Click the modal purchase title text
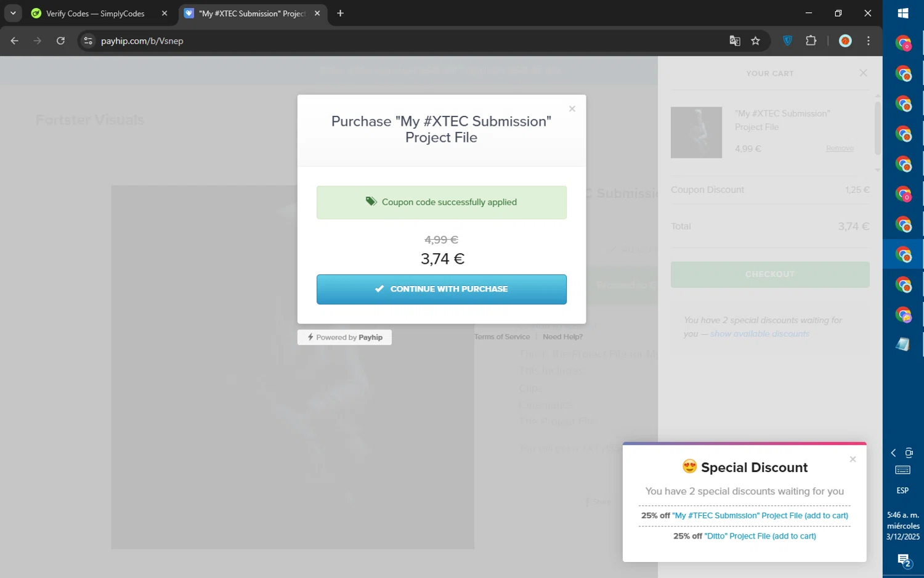 click(x=441, y=129)
